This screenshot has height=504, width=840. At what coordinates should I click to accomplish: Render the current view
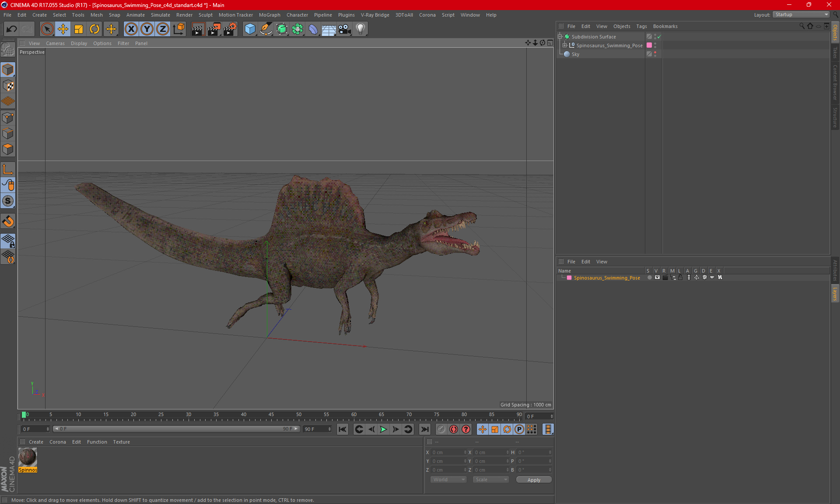(x=198, y=29)
